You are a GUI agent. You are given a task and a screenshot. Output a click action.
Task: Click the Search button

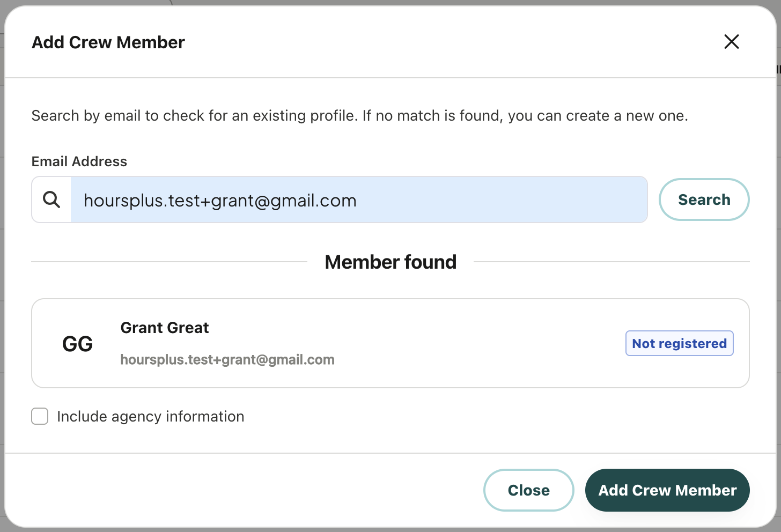pos(704,199)
